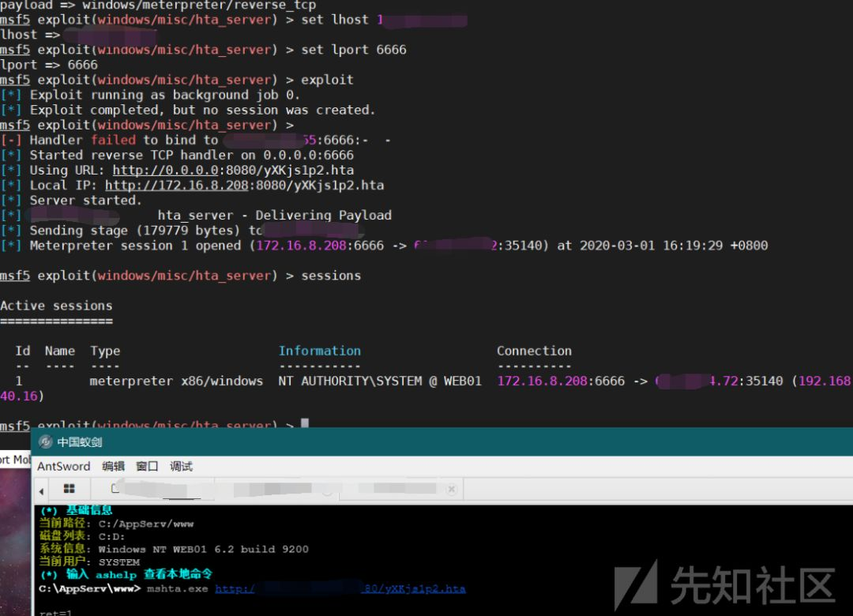This screenshot has height=616, width=853.
Task: Click the 'Id' column header
Action: click(22, 351)
